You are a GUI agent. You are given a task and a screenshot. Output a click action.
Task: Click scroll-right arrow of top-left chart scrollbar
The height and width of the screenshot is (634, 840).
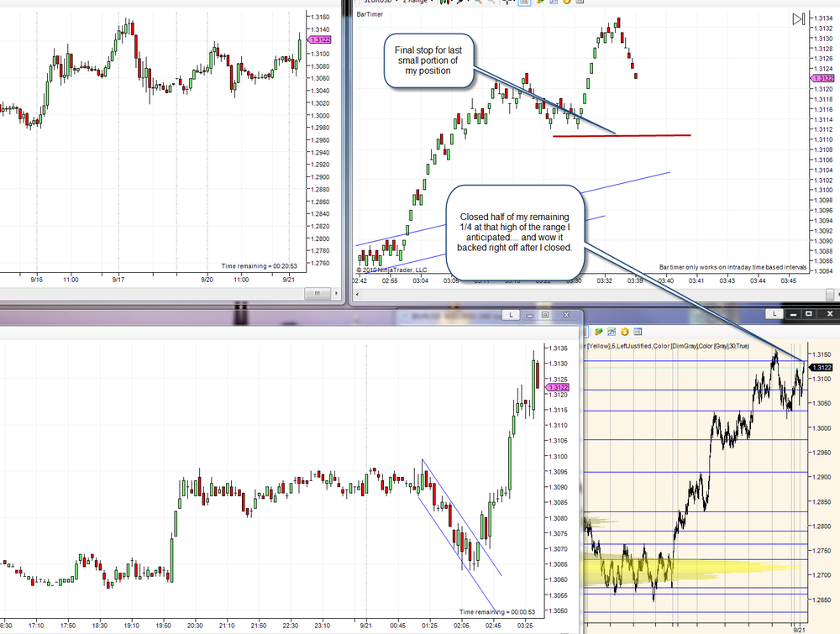(336, 293)
